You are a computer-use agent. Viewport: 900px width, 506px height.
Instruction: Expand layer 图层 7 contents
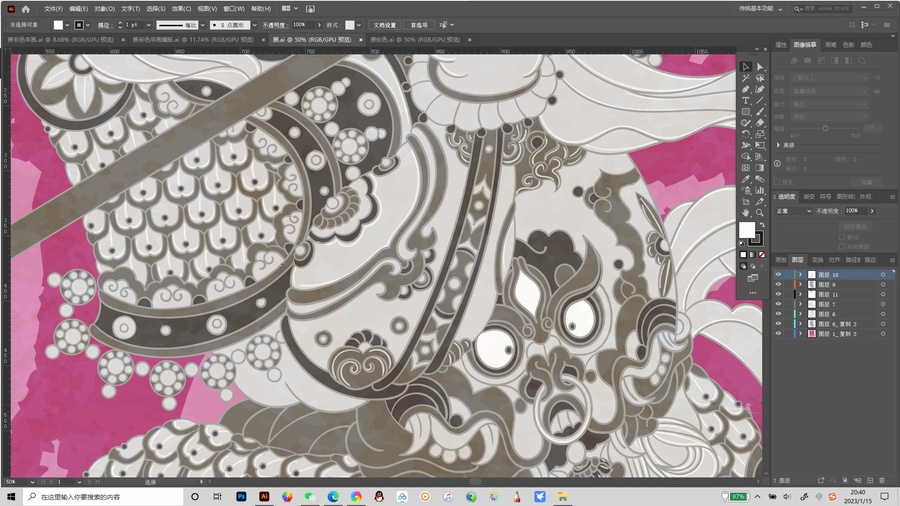800,304
